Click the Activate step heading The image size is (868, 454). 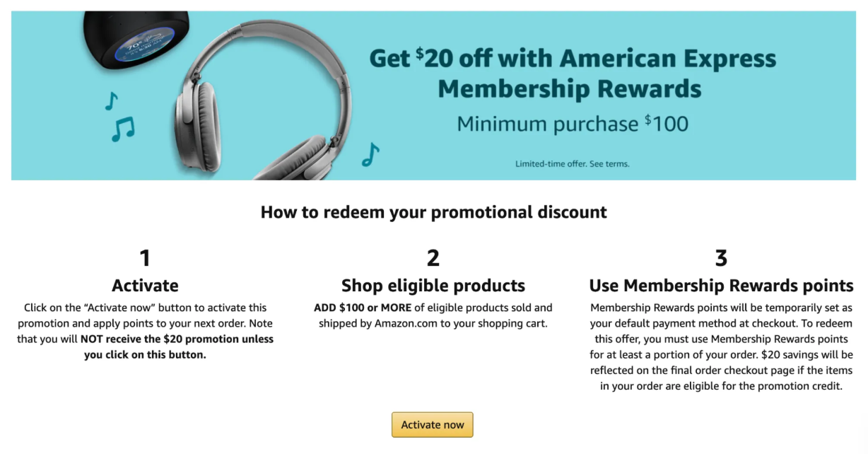point(145,286)
